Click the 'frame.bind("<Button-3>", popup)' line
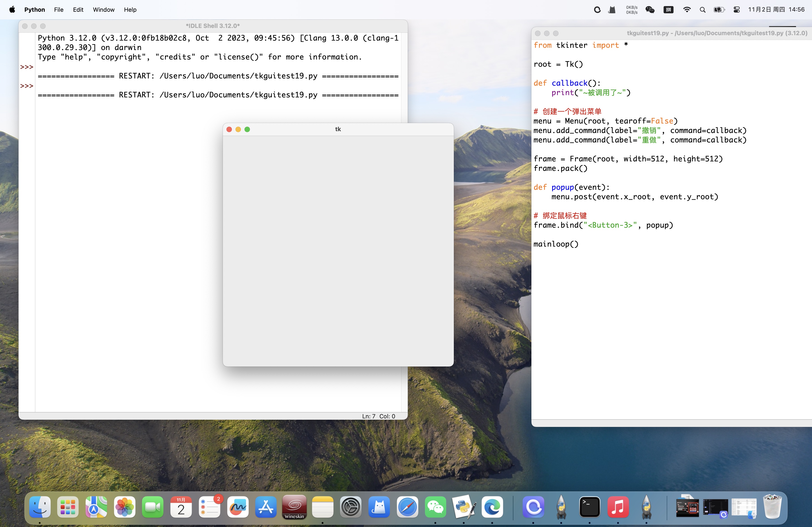This screenshot has width=812, height=527. (603, 225)
